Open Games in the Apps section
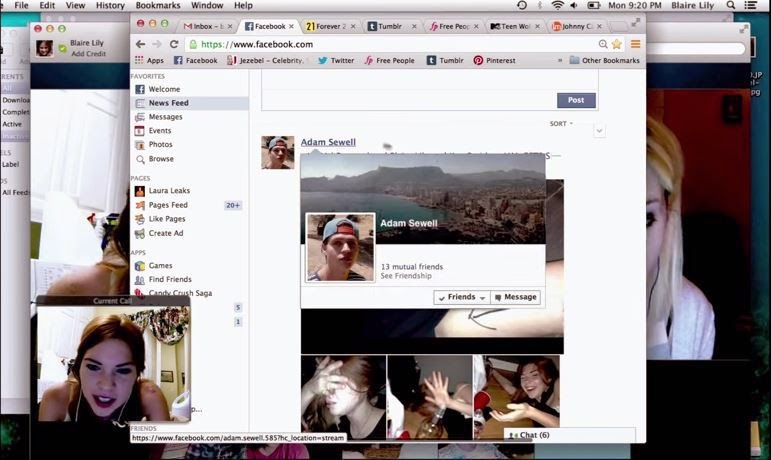This screenshot has height=460, width=771. pos(160,265)
